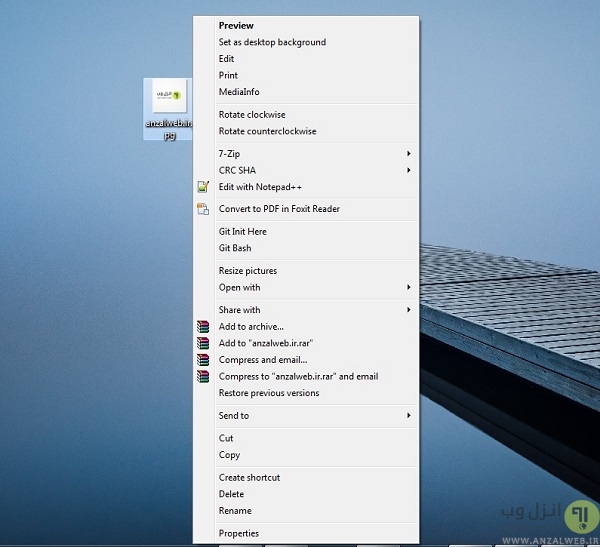Screen dimensions: 600x547
Task: Click Git Bash in the menu
Action: [x=235, y=248]
